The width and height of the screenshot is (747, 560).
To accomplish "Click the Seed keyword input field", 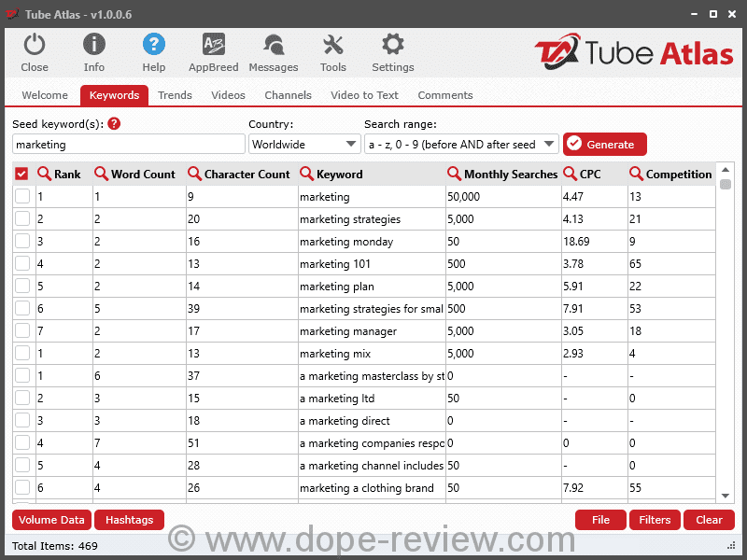I will [128, 145].
